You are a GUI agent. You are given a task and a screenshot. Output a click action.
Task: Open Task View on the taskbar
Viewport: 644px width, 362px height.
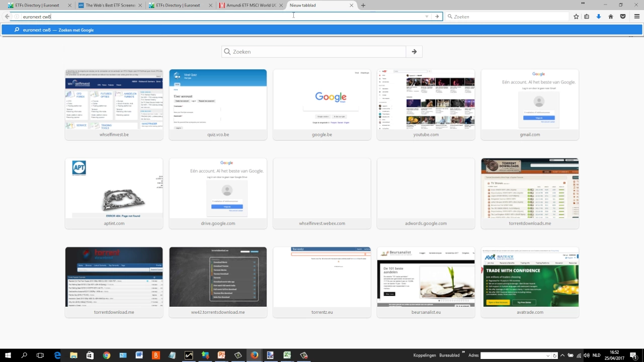pos(40,355)
